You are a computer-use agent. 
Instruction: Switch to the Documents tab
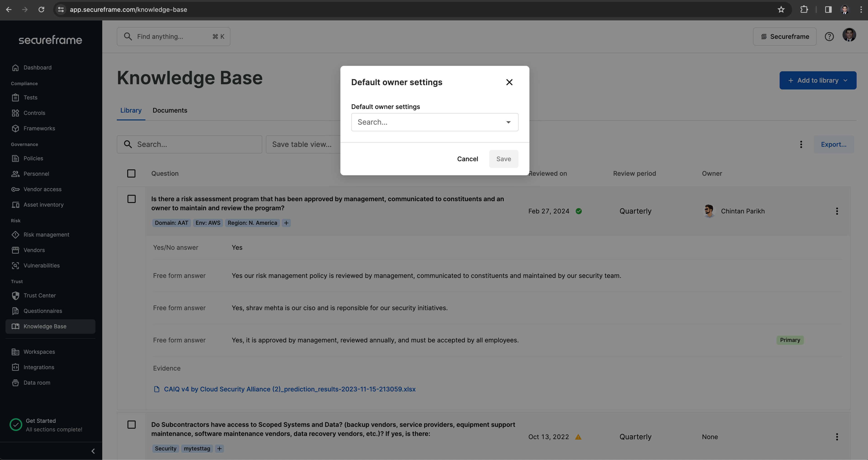(x=170, y=111)
